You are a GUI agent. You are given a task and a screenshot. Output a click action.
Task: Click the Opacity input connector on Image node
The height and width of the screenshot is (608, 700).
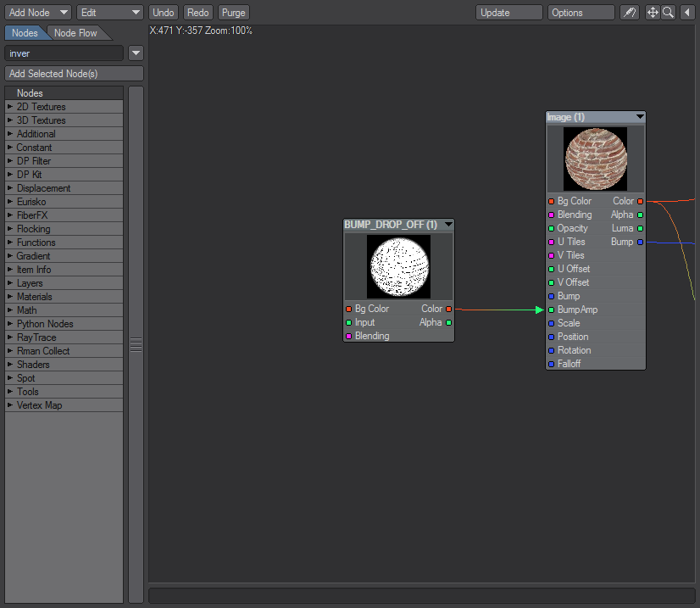tap(551, 229)
